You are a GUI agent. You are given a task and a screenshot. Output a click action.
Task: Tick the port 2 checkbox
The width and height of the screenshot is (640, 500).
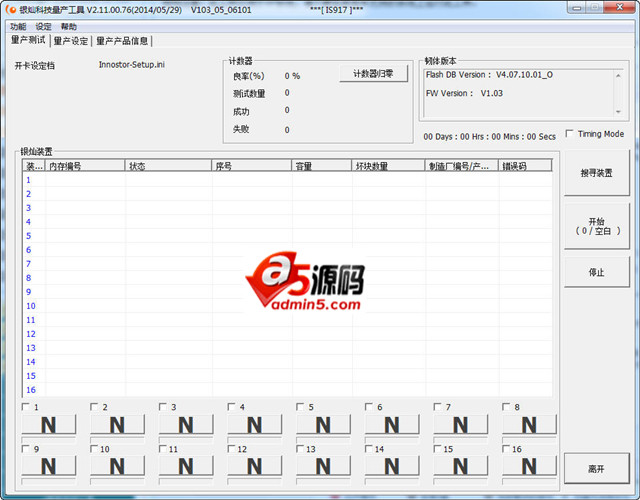94,407
